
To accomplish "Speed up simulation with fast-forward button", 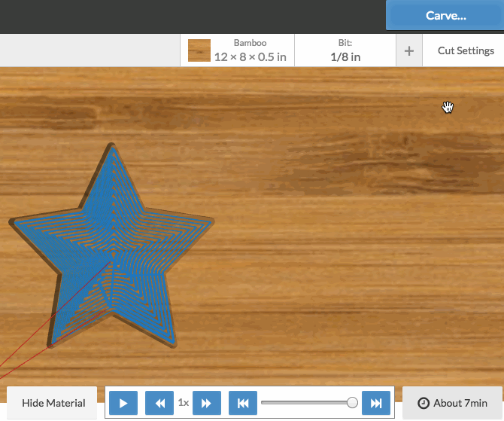I will [207, 403].
